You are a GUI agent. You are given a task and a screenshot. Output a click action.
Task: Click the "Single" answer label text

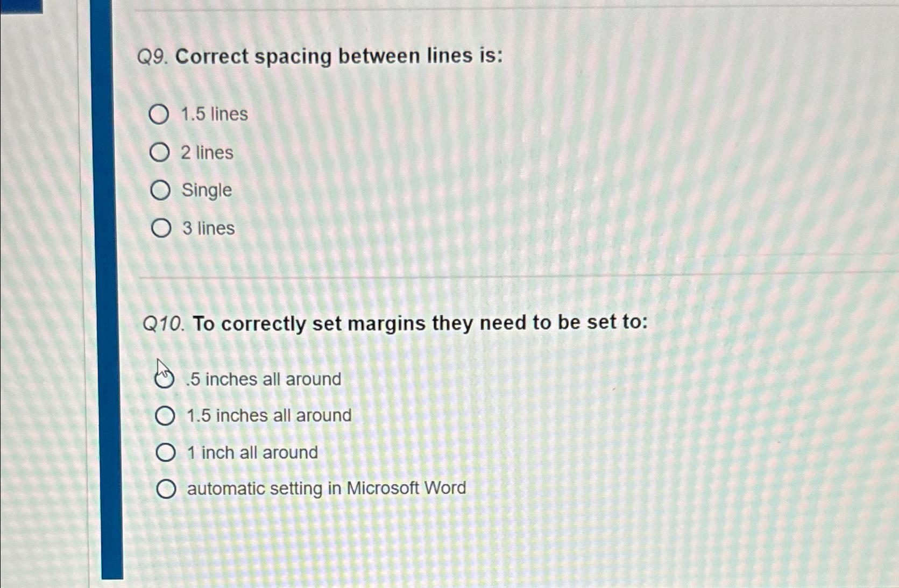point(206,190)
